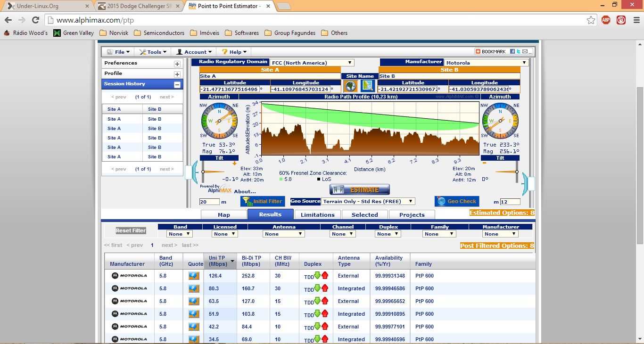
Task: Click the quote icon for the 63.5 Mbps row
Action: coord(194,301)
